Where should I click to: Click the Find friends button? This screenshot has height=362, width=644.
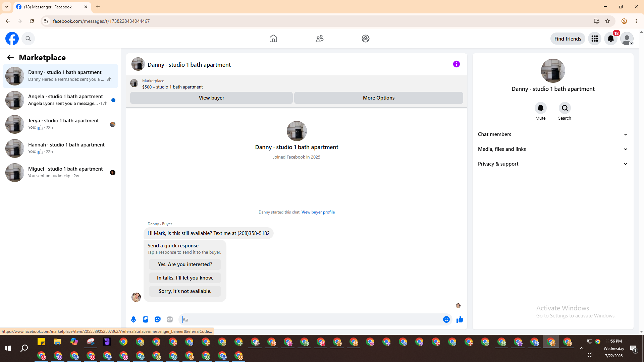pyautogui.click(x=568, y=39)
